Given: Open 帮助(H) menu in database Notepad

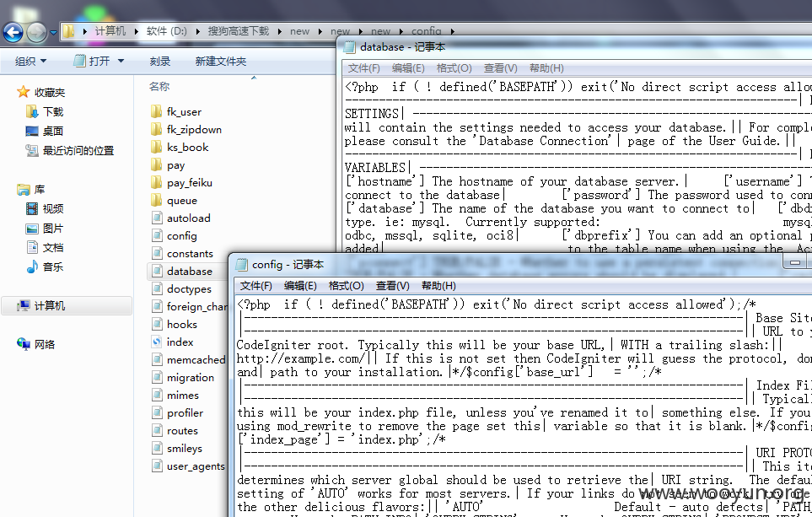Looking at the screenshot, I should (546, 68).
